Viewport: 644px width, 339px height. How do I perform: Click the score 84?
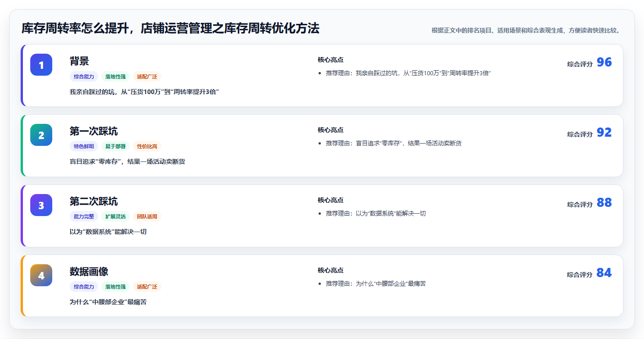click(x=604, y=273)
